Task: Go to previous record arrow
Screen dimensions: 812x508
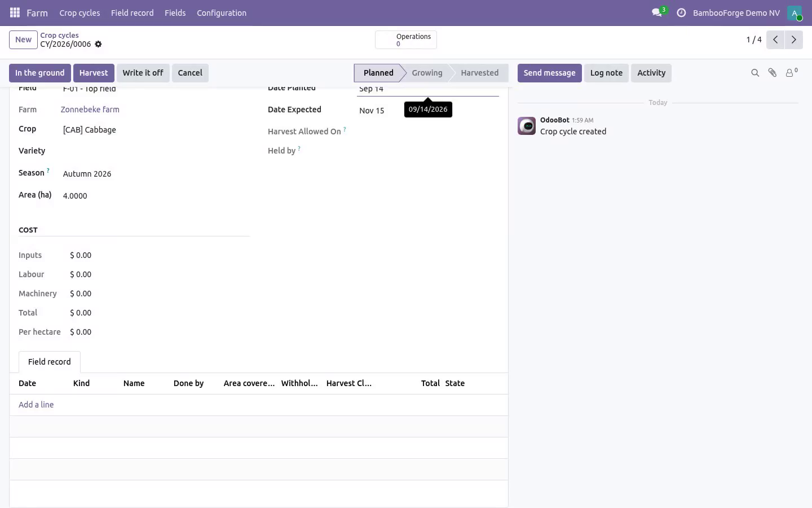Action: coord(775,40)
